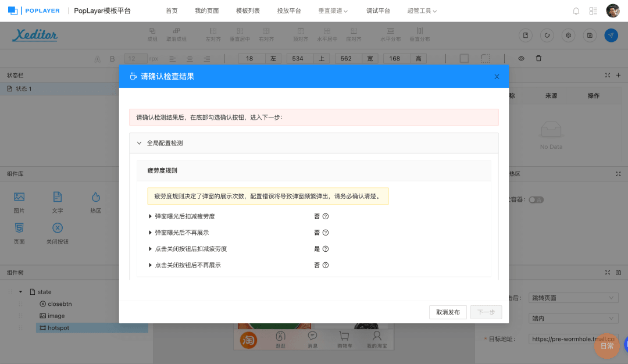Click the POPLAYER logo
This screenshot has height=364, width=628.
tap(34, 11)
